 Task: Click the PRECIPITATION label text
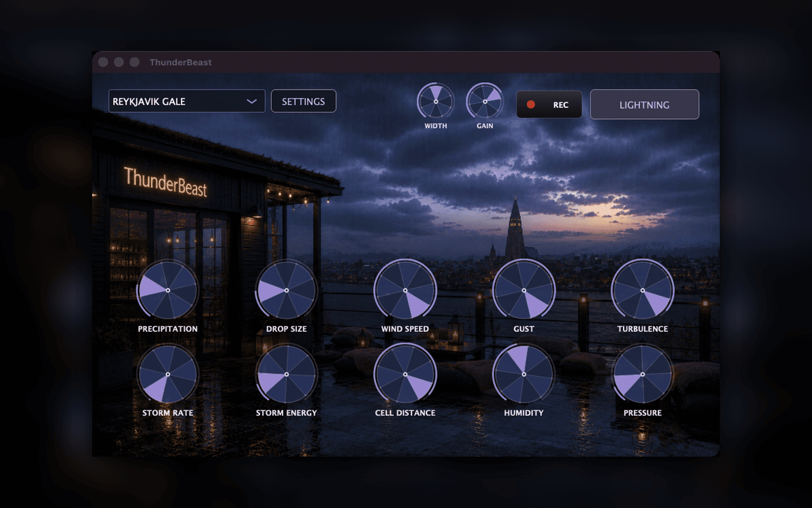click(168, 329)
